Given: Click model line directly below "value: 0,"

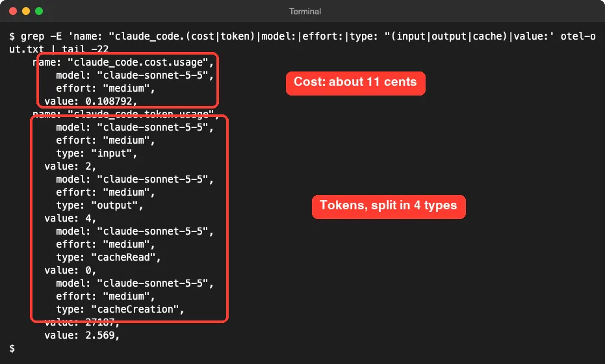Looking at the screenshot, I should (135, 283).
